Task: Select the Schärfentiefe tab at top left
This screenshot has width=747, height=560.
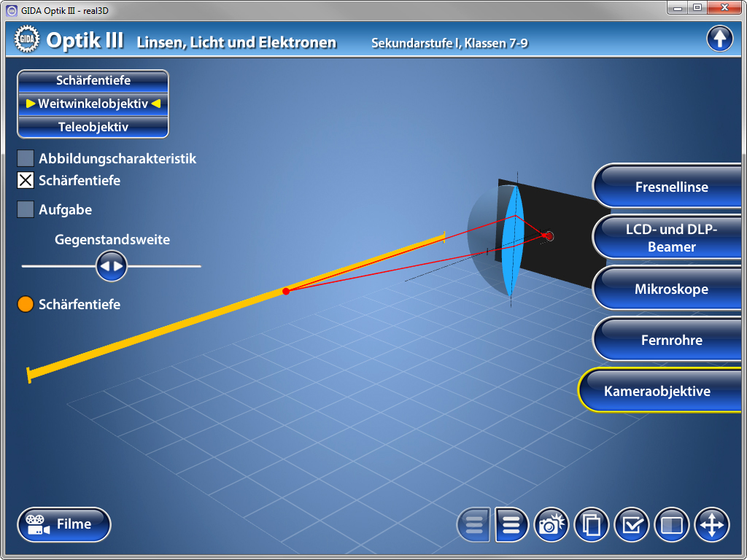Action: click(93, 80)
